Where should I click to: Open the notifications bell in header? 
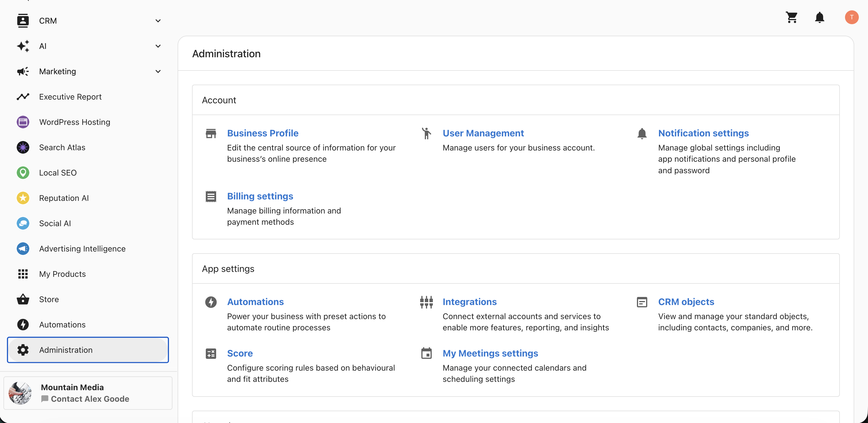click(819, 17)
